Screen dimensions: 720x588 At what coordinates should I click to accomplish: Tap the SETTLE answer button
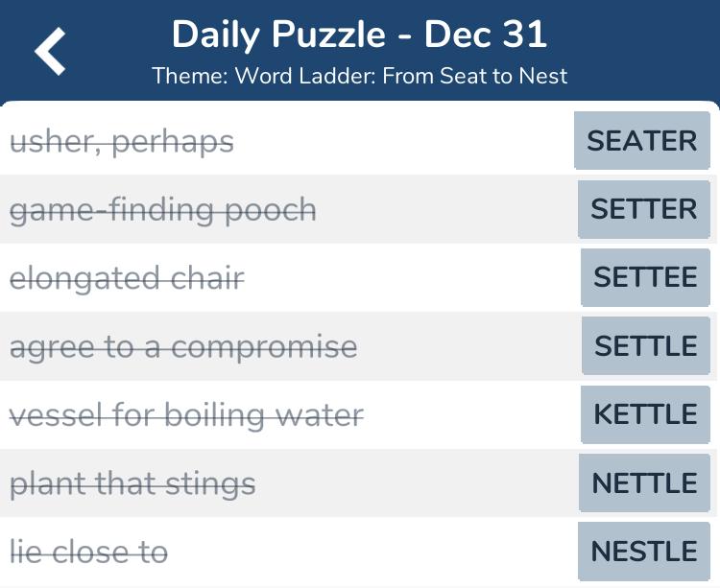(645, 346)
